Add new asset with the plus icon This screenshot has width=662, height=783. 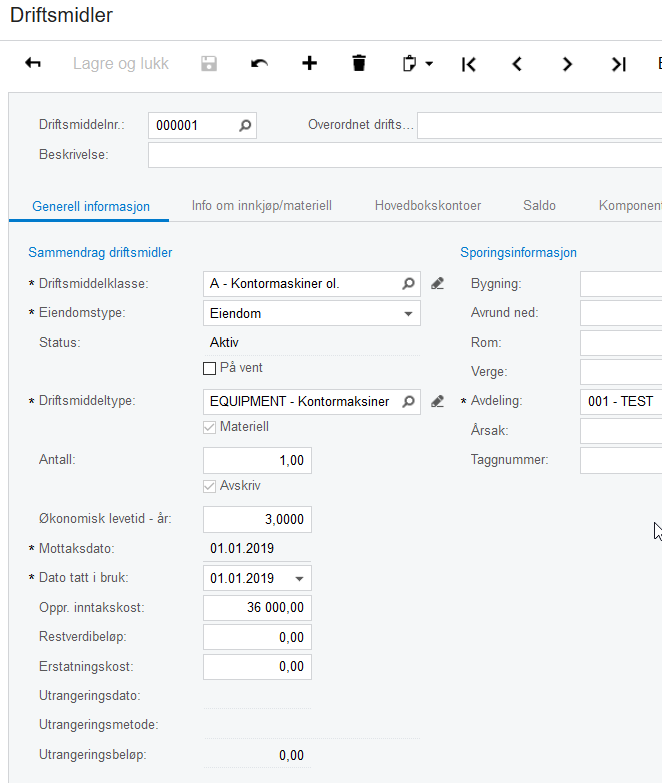310,63
